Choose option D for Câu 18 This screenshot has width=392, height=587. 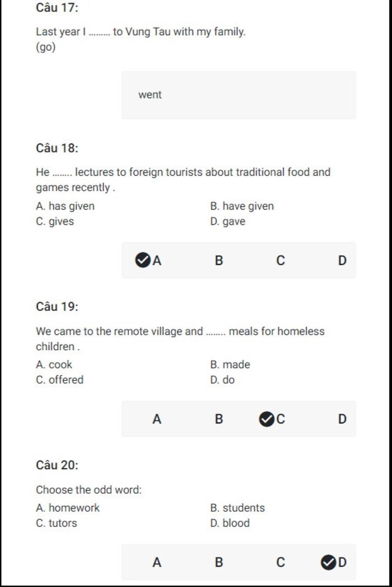pyautogui.click(x=342, y=261)
